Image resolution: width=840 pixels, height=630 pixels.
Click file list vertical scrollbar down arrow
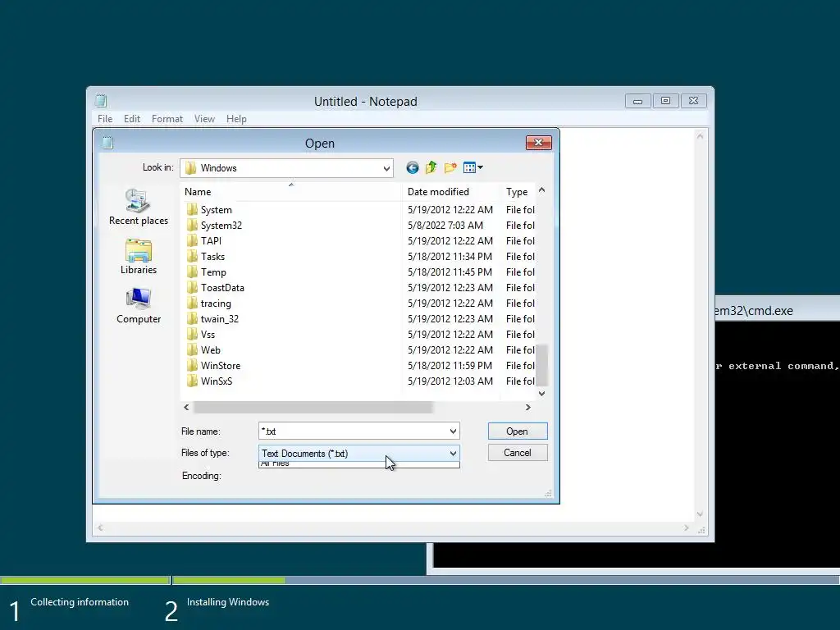pos(541,393)
